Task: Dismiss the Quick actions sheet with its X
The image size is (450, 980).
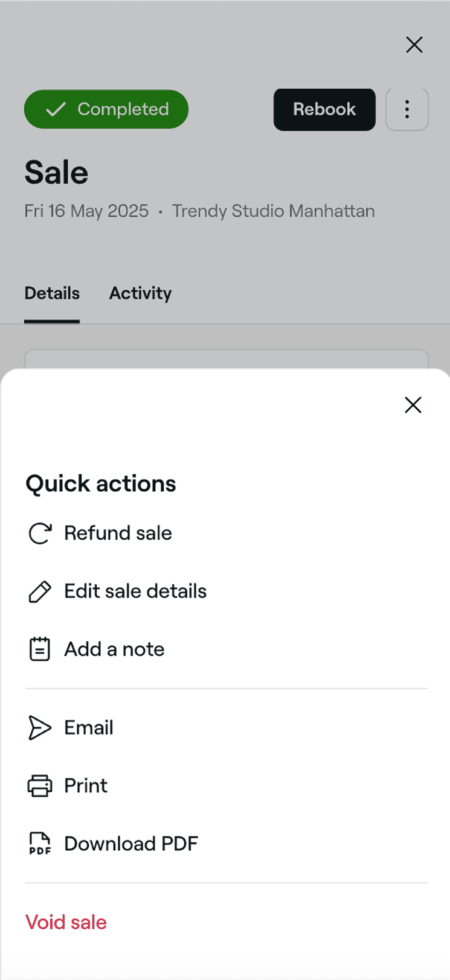Action: (413, 405)
